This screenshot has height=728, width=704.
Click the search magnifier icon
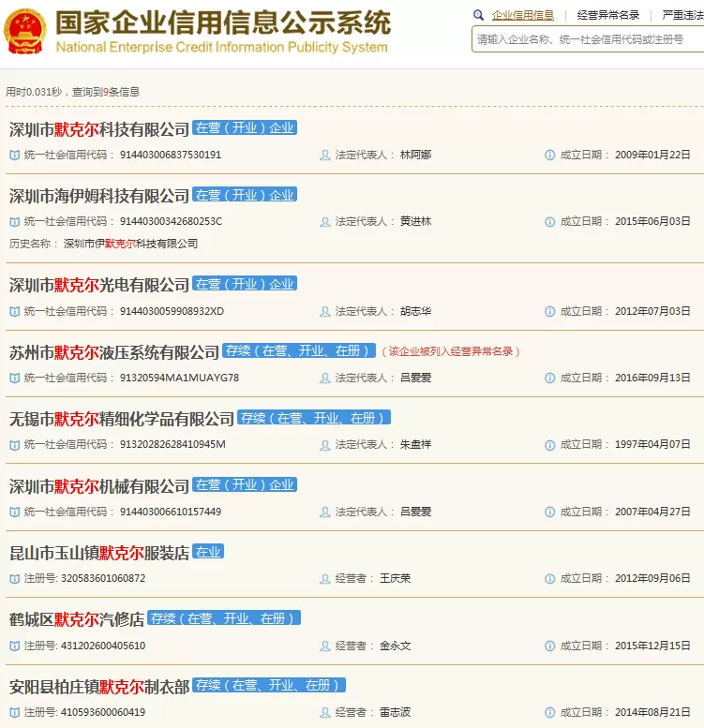point(478,15)
